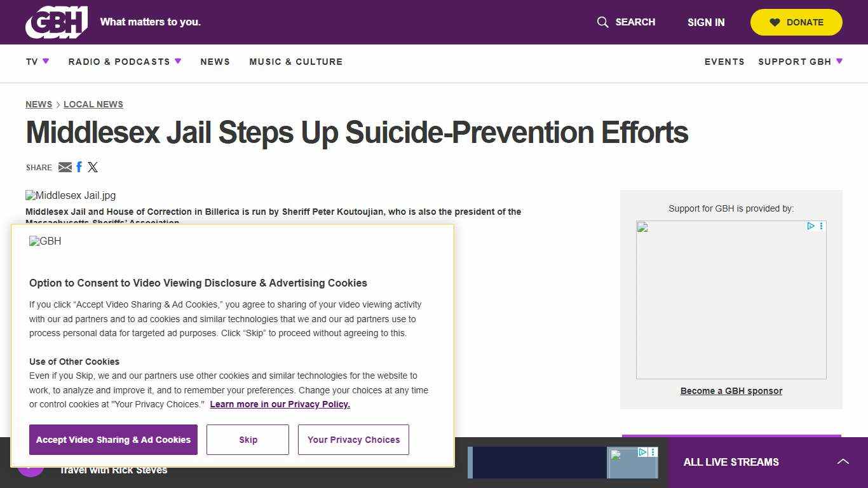Accept Video Sharing & Ad Cookies
The width and height of the screenshot is (868, 488).
(x=113, y=439)
